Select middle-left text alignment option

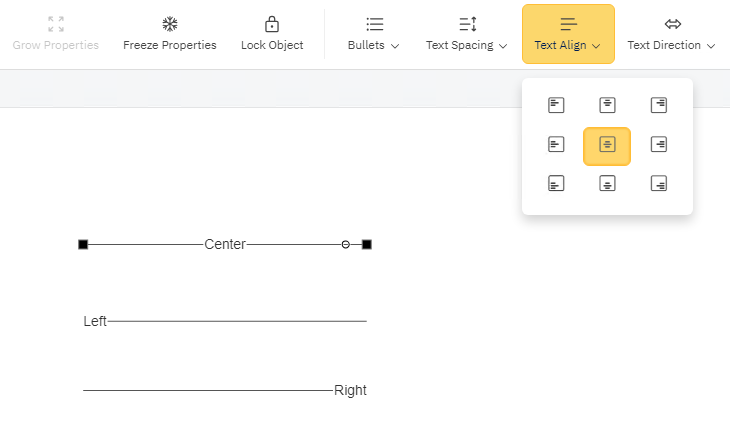click(557, 145)
